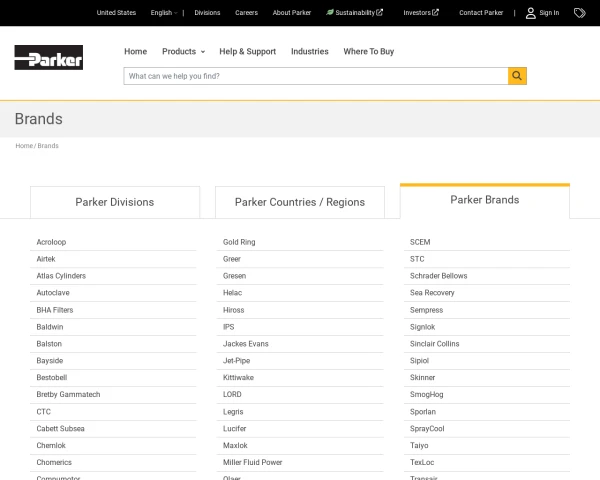The width and height of the screenshot is (600, 480).
Task: Open the Sign In user icon
Action: 531,13
